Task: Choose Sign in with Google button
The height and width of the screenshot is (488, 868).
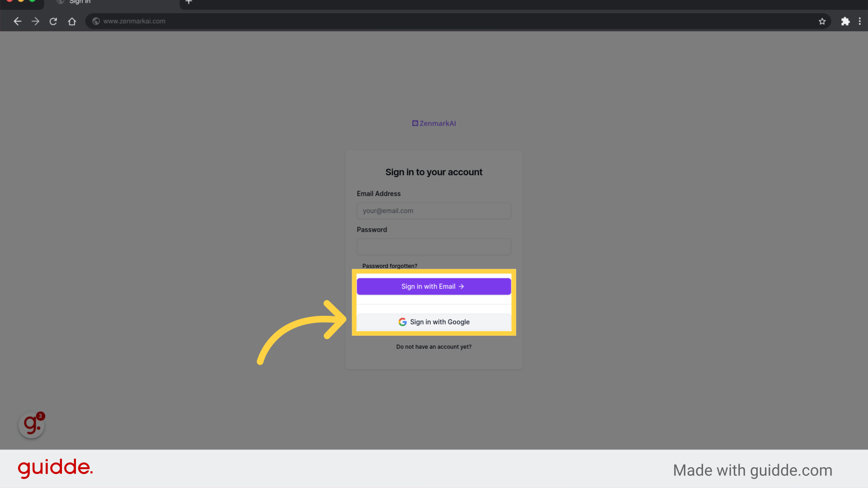Action: pyautogui.click(x=434, y=322)
